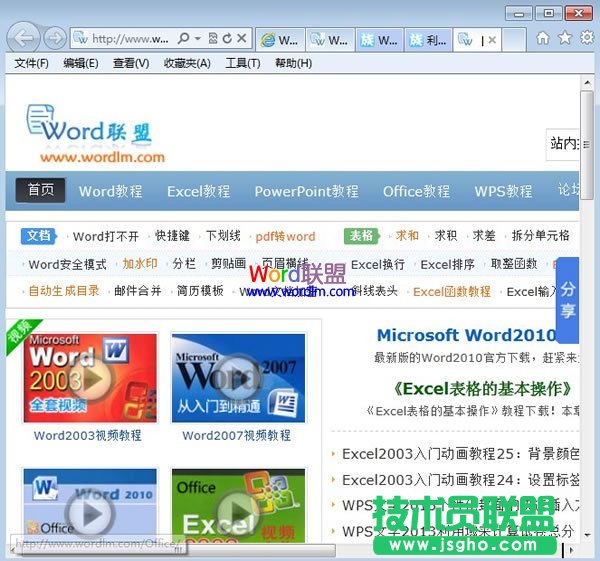Open Favorites with the star icon
This screenshot has width=600, height=561.
tap(565, 38)
